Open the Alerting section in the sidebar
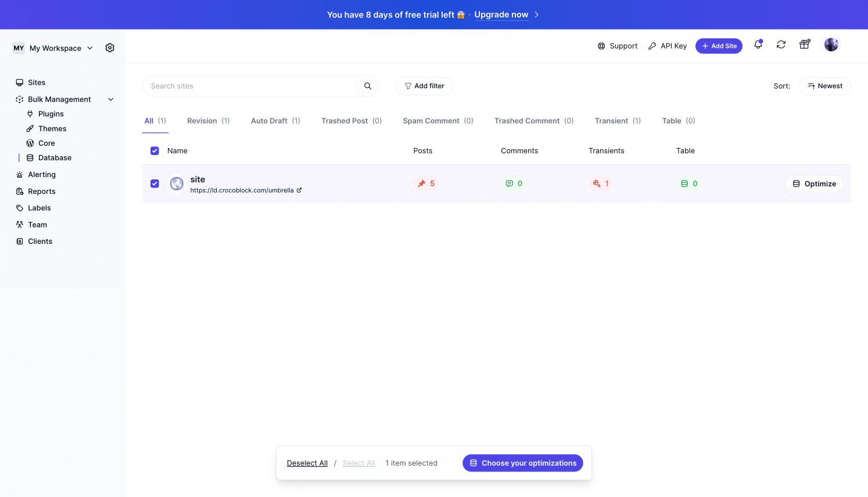The width and height of the screenshot is (868, 497). coord(41,174)
